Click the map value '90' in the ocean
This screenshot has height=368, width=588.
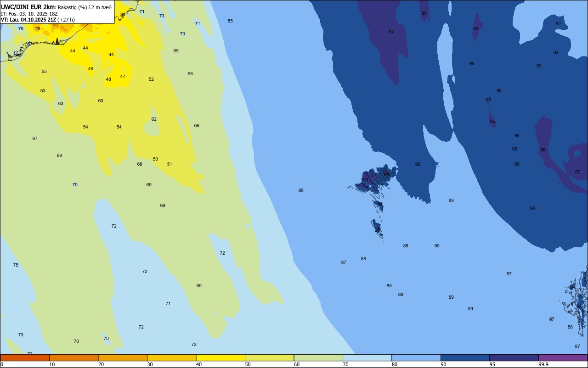[x=437, y=246]
